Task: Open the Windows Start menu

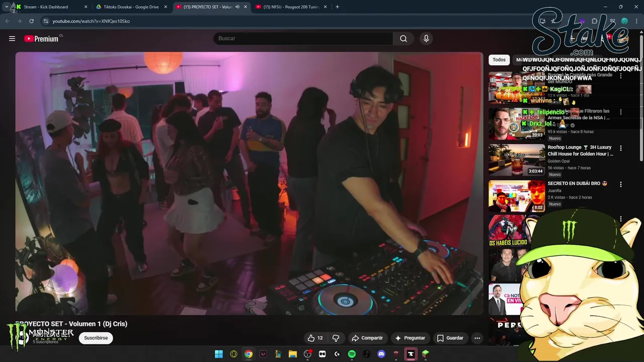Action: pyautogui.click(x=219, y=354)
